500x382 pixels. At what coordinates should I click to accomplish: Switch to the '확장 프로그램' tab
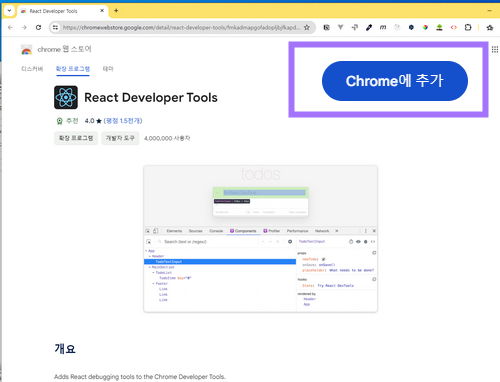point(73,69)
